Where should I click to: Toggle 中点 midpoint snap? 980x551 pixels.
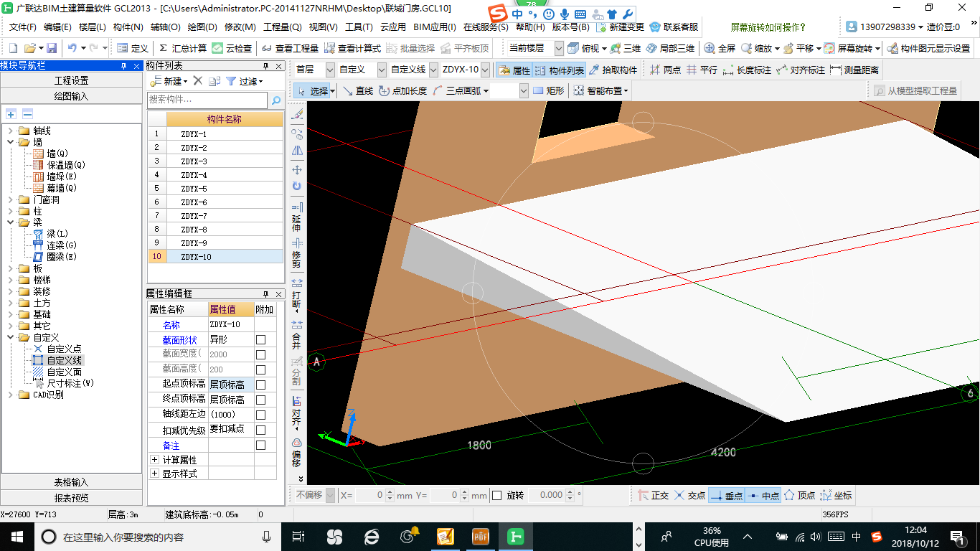coord(763,496)
